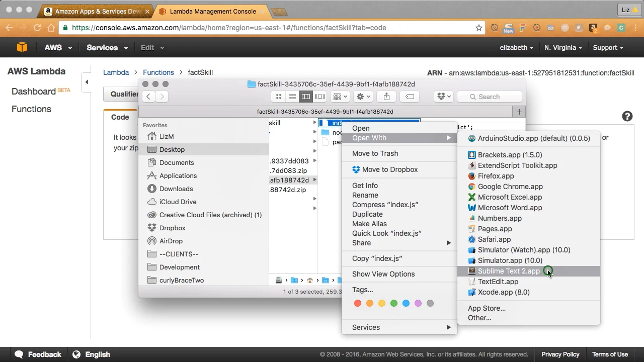
Task: Click the Finder share toolbar icon
Action: point(386,97)
